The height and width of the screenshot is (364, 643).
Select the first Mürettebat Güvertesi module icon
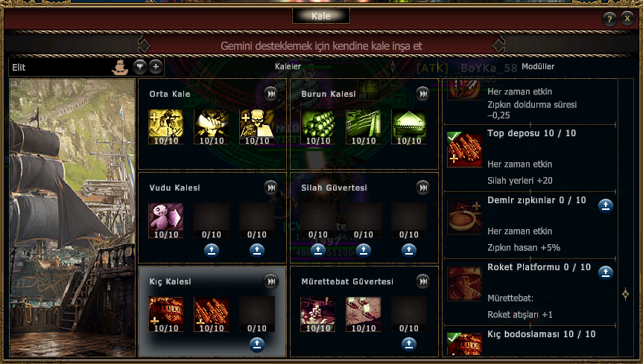point(318,314)
